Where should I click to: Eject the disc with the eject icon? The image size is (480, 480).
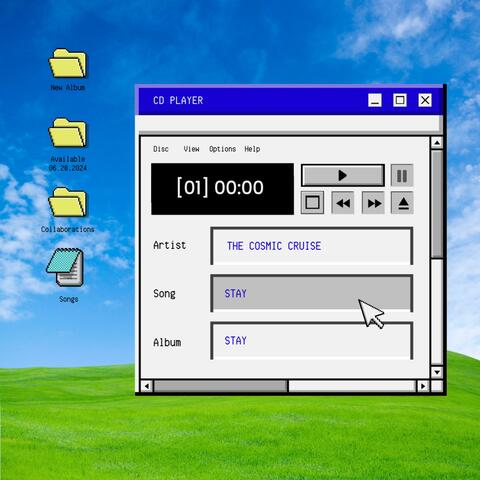click(x=402, y=203)
